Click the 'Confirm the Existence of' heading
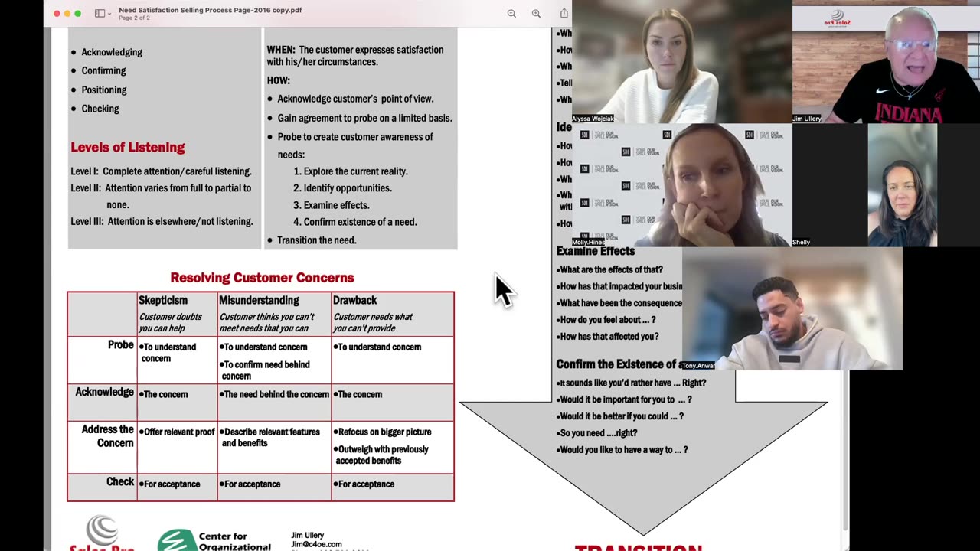 pyautogui.click(x=619, y=364)
